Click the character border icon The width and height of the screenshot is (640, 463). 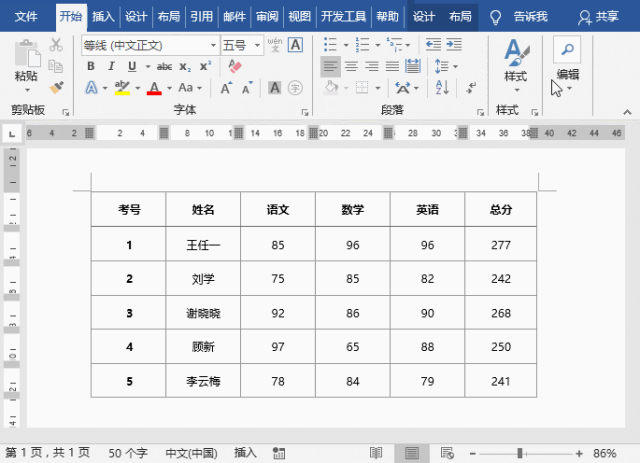[x=296, y=45]
